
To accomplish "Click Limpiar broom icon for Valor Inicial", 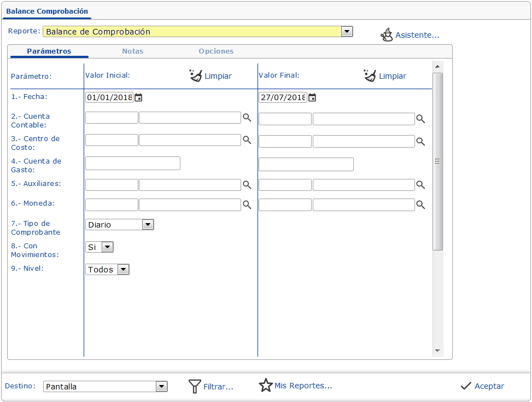I will pyautogui.click(x=196, y=75).
